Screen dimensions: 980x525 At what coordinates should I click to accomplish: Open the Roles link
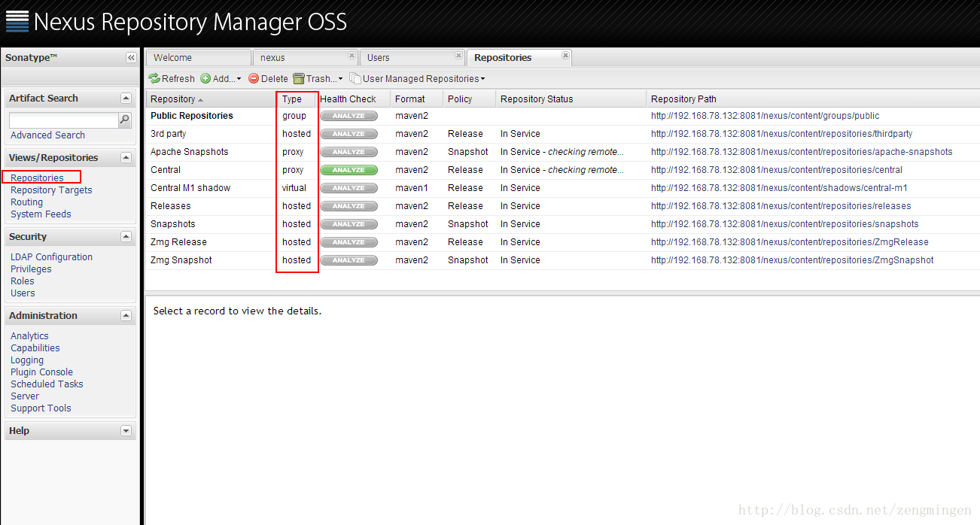[x=23, y=281]
